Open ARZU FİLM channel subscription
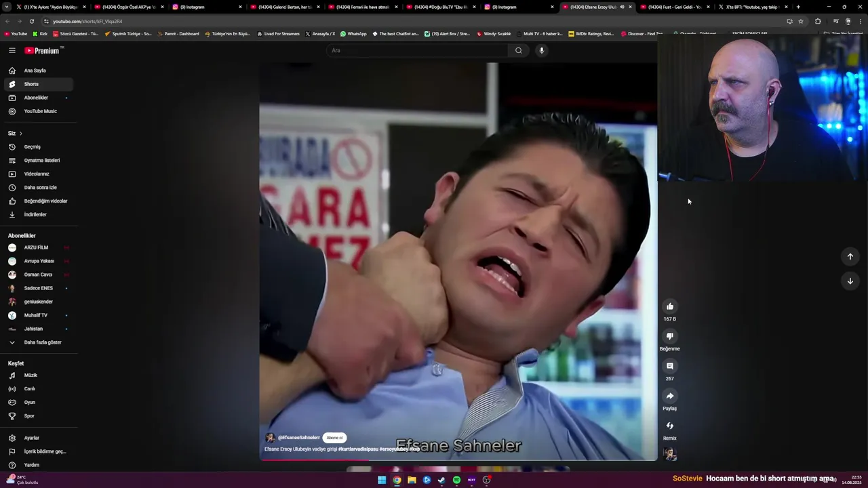Image resolution: width=868 pixels, height=488 pixels. (37, 247)
